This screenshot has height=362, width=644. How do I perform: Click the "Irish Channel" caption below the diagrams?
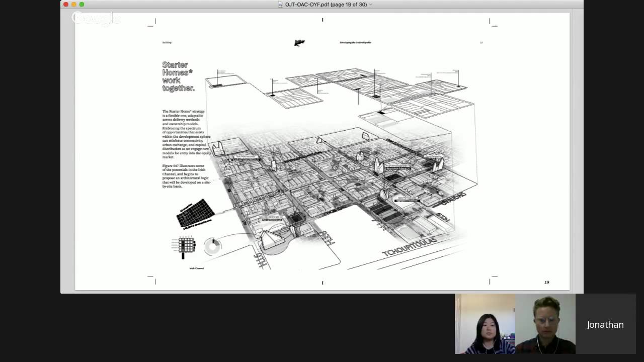click(x=197, y=268)
